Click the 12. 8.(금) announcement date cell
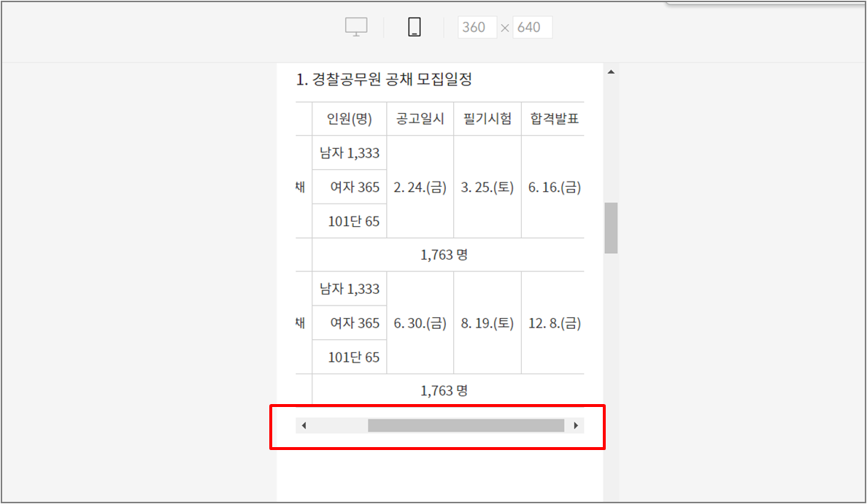The image size is (867, 504). 553,322
